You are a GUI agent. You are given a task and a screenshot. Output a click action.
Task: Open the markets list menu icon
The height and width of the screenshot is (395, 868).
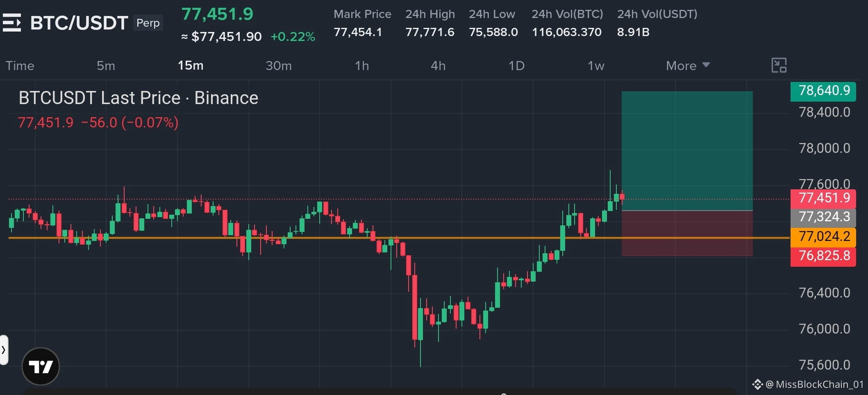(12, 23)
